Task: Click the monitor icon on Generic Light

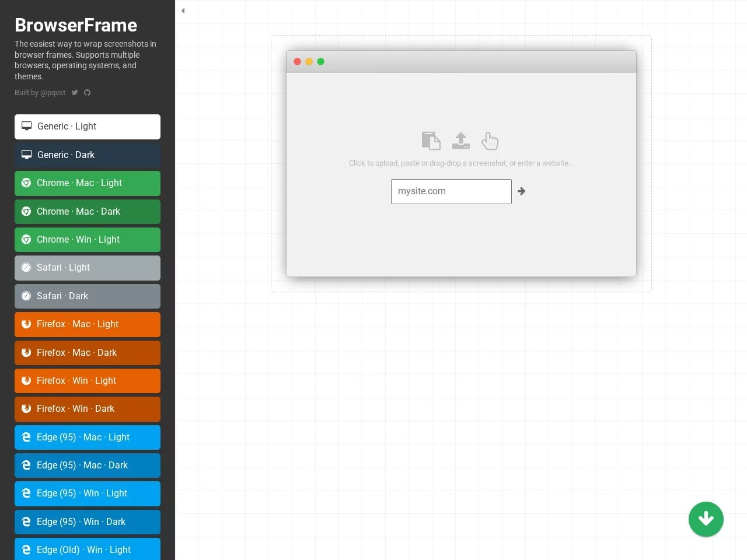Action: click(26, 125)
